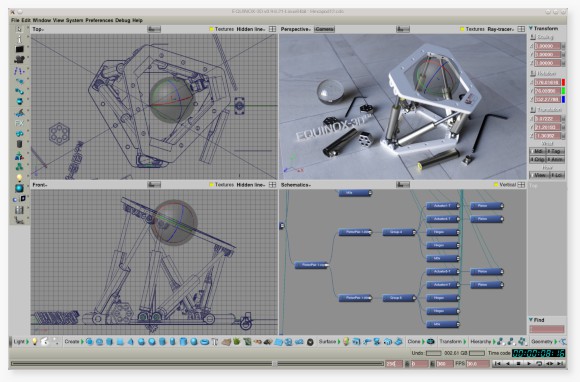
Task: Click the green molecule icon in left toolbar
Action: pos(19,166)
